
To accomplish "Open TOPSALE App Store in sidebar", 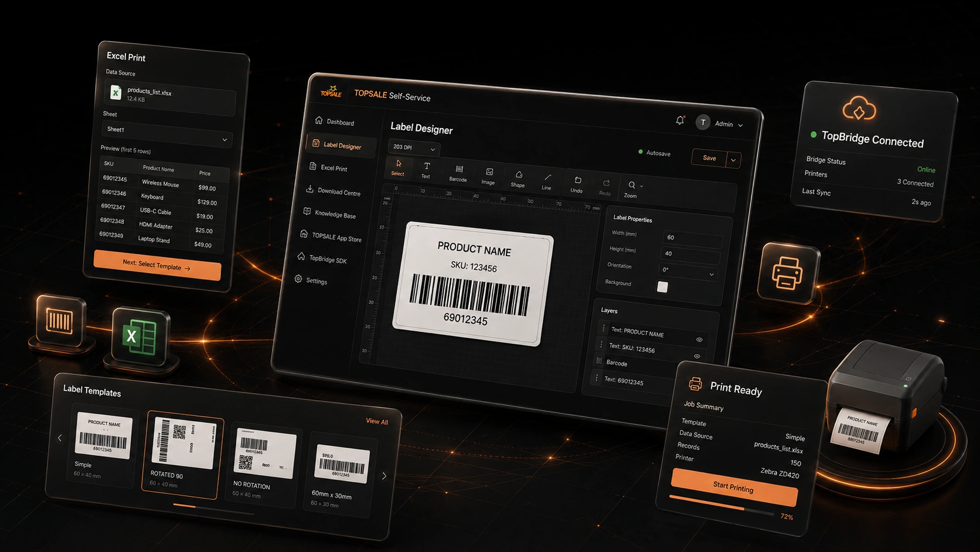I will pyautogui.click(x=331, y=236).
